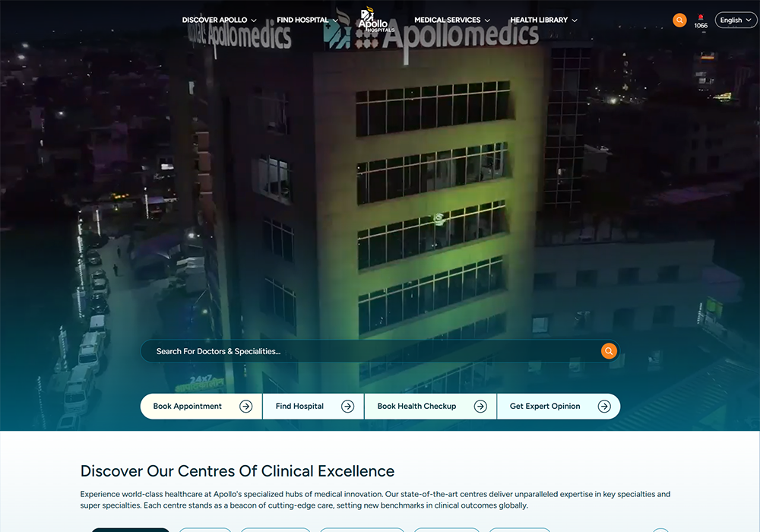Viewport: 760px width, 532px height.
Task: Click the Book Appointment button
Action: [x=201, y=406]
